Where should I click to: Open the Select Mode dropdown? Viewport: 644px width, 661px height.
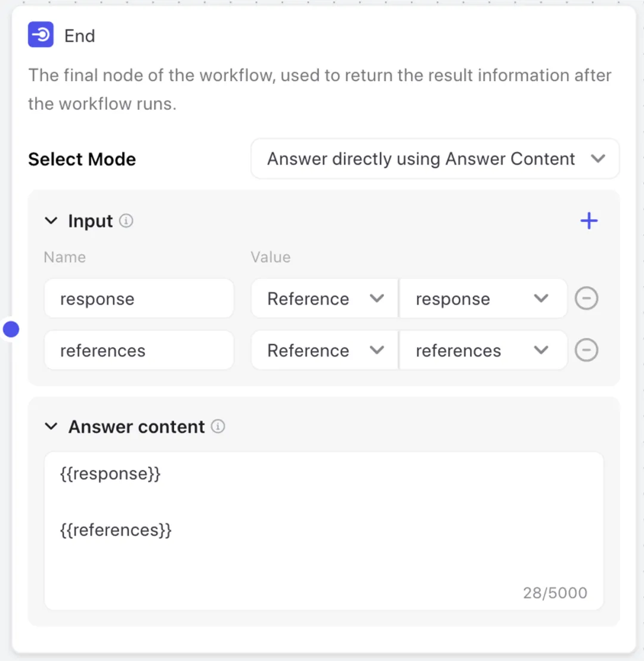point(435,159)
